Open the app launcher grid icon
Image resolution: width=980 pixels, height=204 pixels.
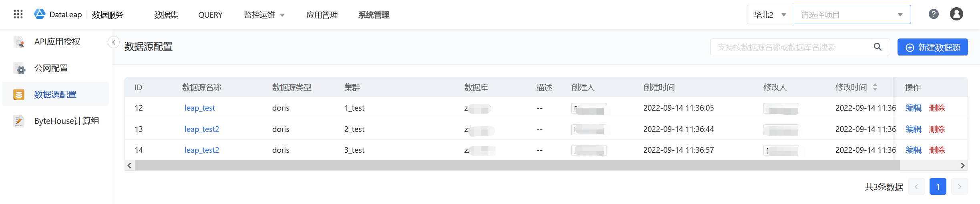pyautogui.click(x=18, y=14)
